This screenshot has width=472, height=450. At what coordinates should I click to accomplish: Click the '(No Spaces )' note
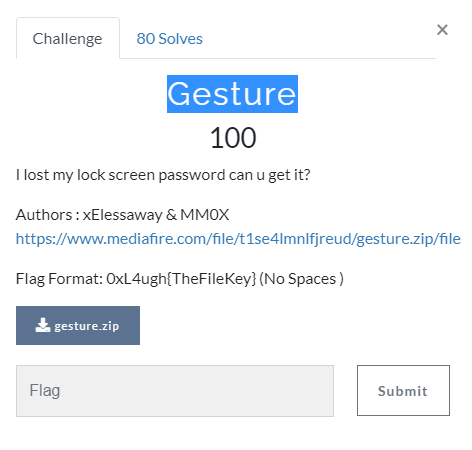pos(301,279)
